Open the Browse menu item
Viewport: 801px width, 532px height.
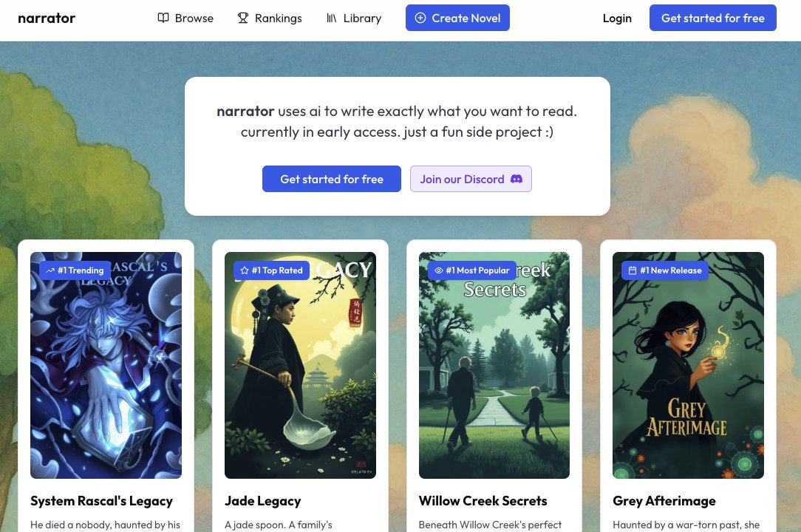(x=185, y=18)
